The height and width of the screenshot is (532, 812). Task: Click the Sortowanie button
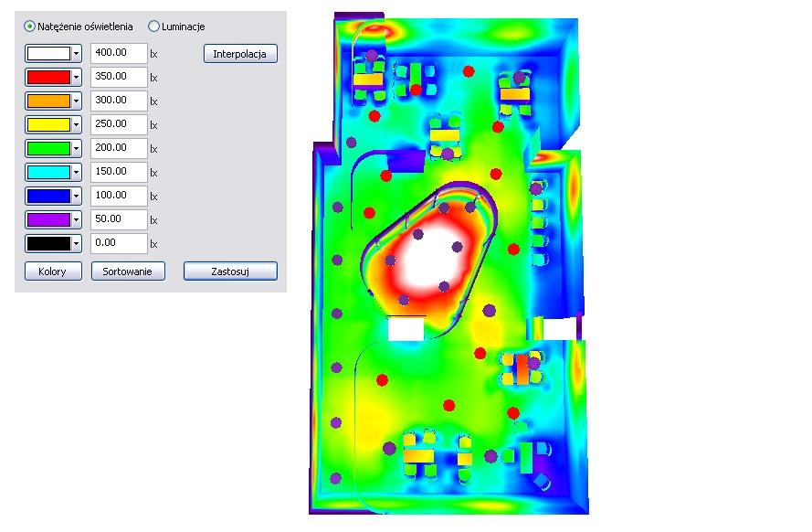pyautogui.click(x=128, y=271)
